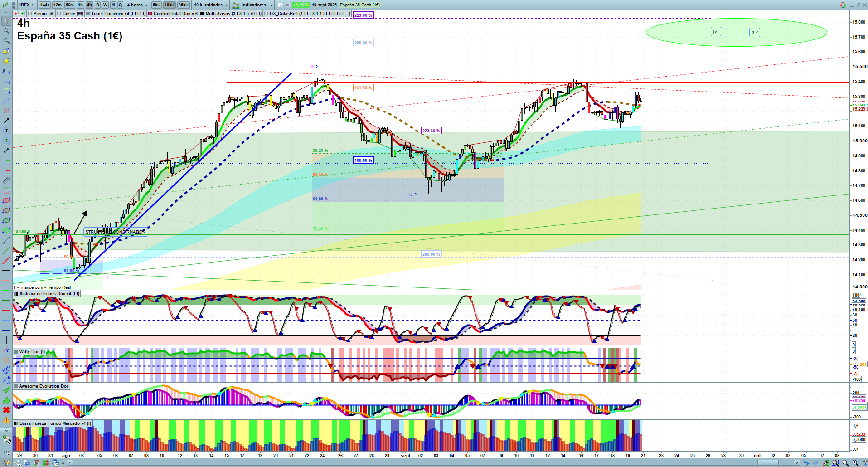Viewport: 868px width, 467px height.
Task: Open the yellow bell alerts tool
Action: pyautogui.click(x=6, y=61)
